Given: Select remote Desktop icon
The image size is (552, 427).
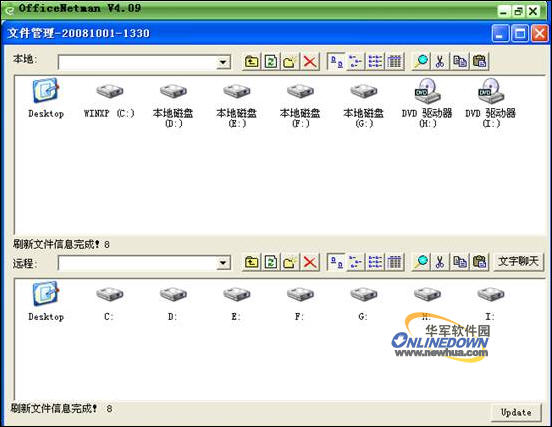Looking at the screenshot, I should click(46, 301).
